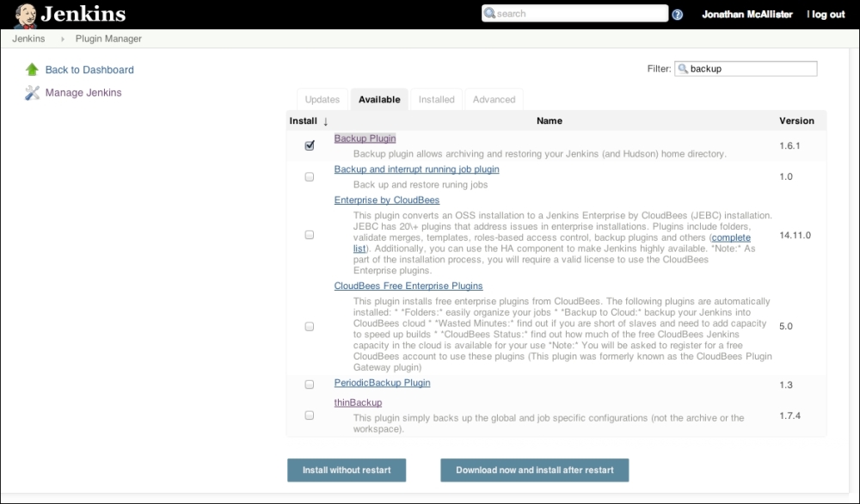
Task: Open the PeriodicBackup Plugin link
Action: click(x=383, y=383)
